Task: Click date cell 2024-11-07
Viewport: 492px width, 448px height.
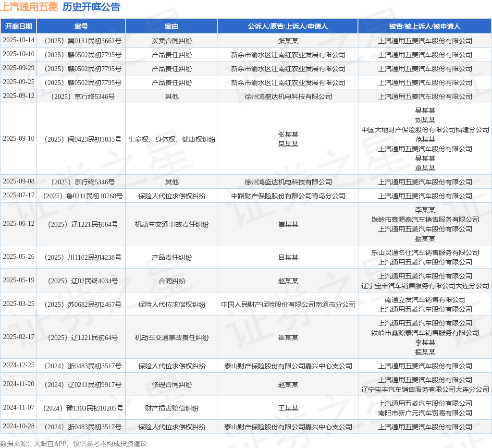Action: tap(19, 407)
